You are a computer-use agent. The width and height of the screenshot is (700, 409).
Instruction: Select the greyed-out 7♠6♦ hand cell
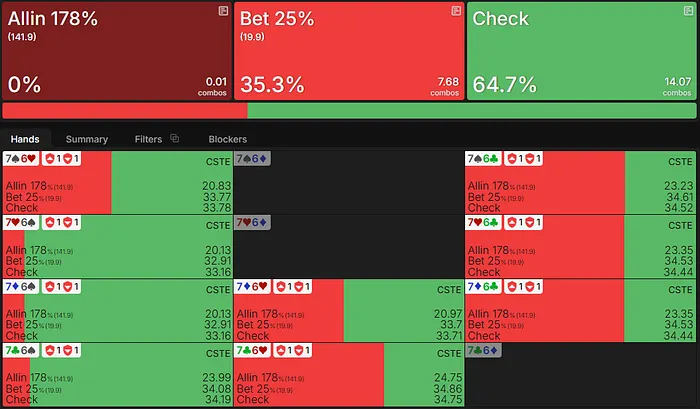tap(348, 181)
